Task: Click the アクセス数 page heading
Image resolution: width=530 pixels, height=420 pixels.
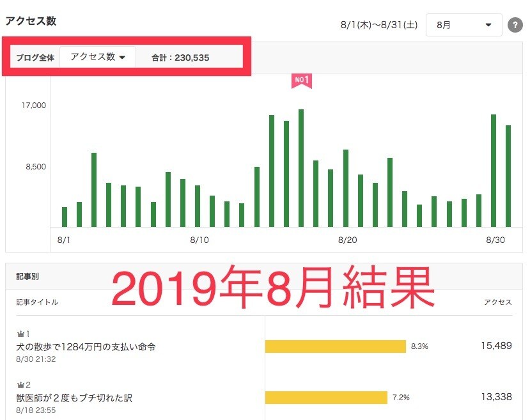Action: click(x=31, y=21)
